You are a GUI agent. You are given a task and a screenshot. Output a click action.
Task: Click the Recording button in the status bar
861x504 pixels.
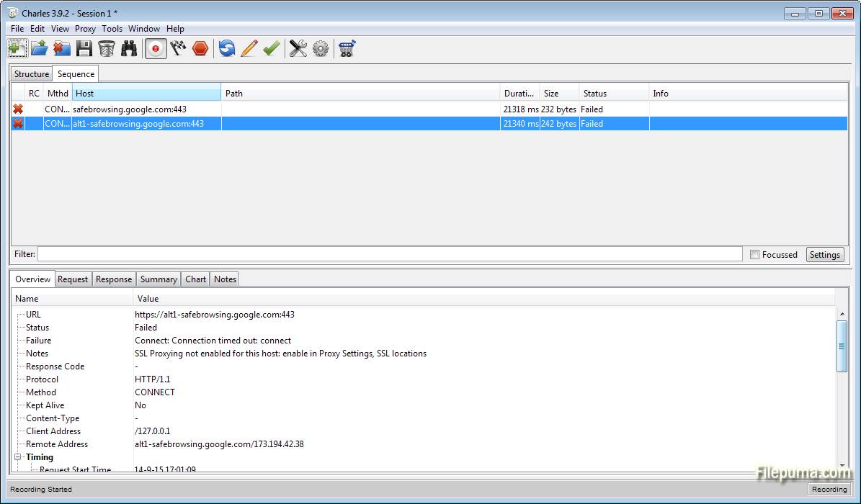coord(829,490)
